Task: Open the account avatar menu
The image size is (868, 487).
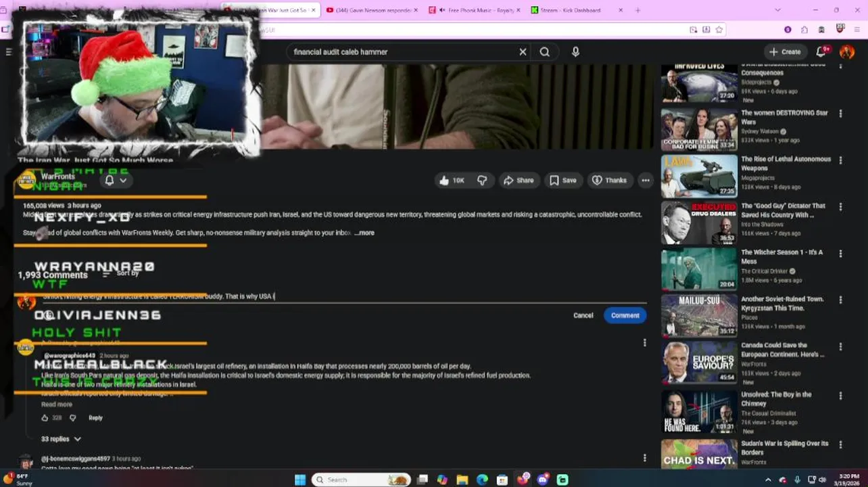Action: [847, 51]
